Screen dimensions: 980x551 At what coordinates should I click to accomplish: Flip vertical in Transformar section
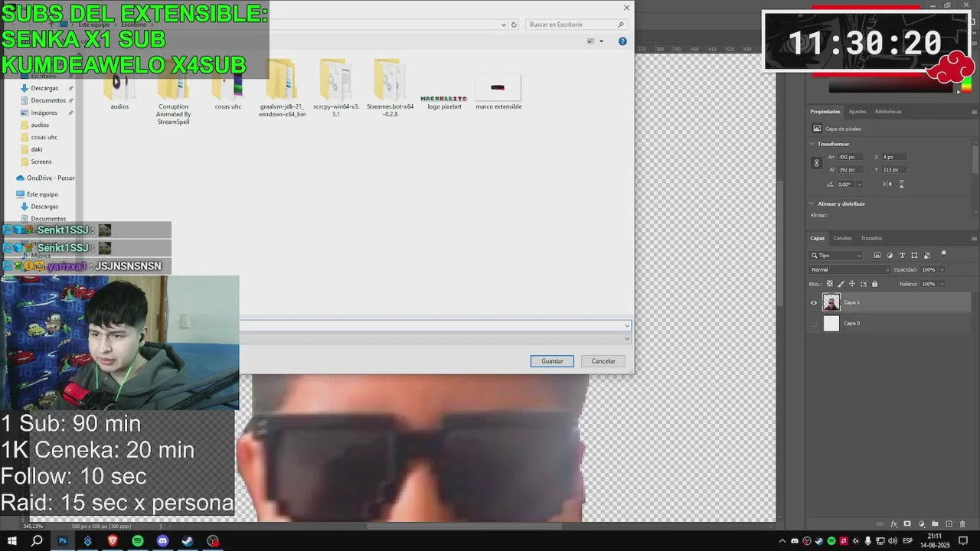point(901,184)
